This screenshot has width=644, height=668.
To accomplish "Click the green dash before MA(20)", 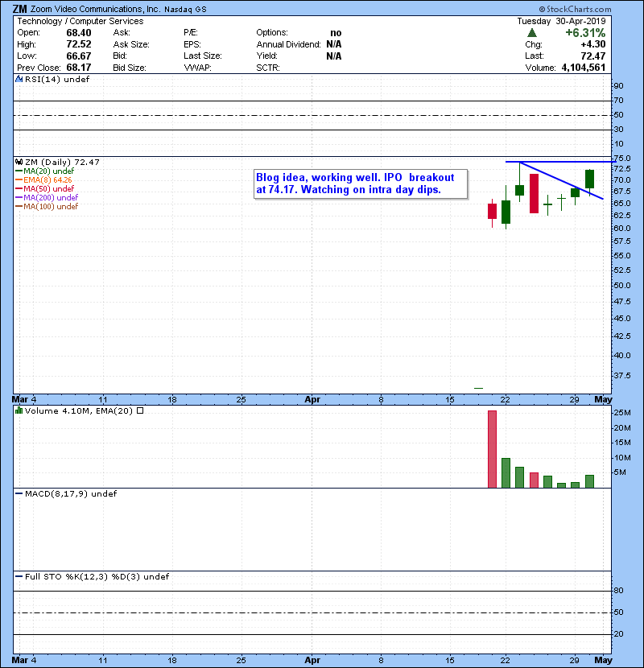I will 19,171.
